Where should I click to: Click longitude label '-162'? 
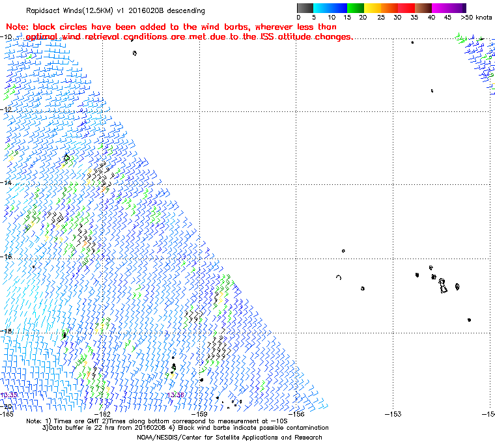click(103, 414)
